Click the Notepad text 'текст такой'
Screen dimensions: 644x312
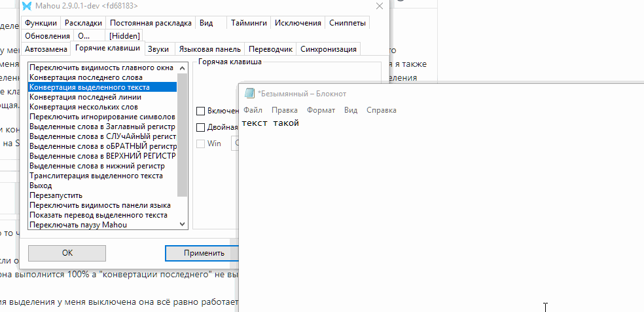[x=270, y=123]
